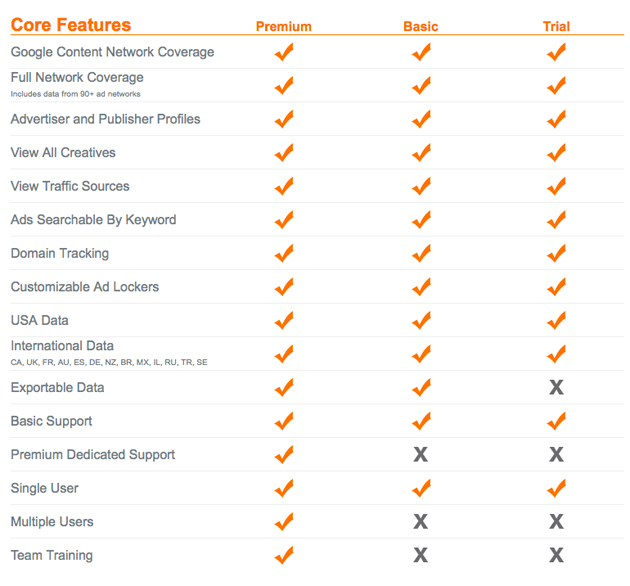Click Advertiser and Publisher Profiles label
630x586 pixels.
(x=105, y=119)
